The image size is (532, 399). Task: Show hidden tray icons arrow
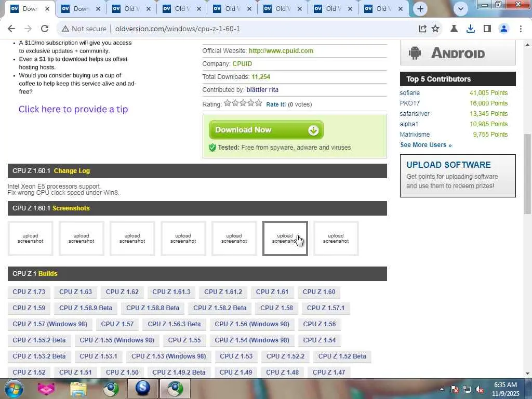coord(442,389)
